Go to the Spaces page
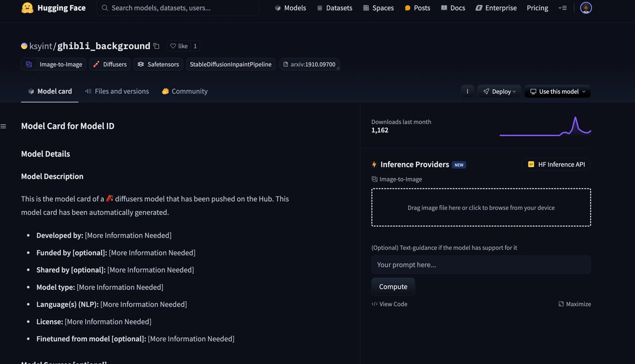Viewport: 635px width, 364px height. pyautogui.click(x=378, y=8)
